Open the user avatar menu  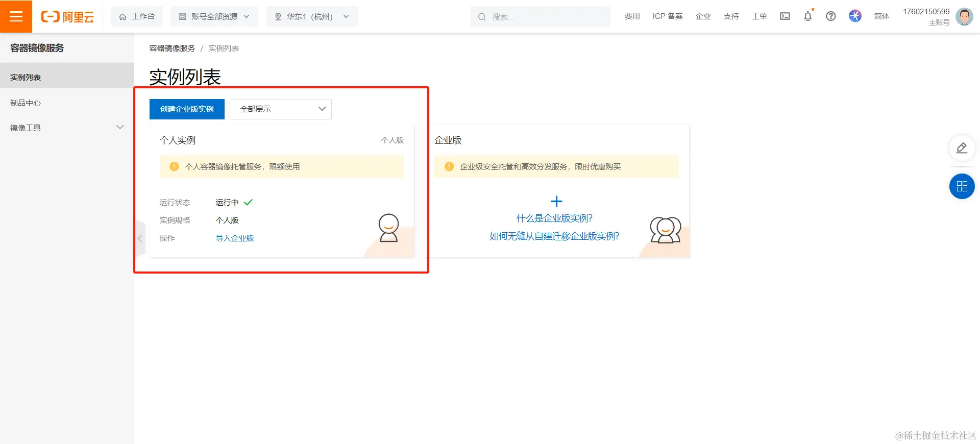click(964, 16)
